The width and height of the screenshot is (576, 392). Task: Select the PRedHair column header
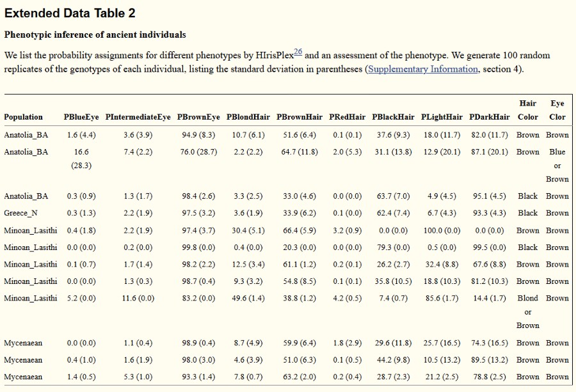point(348,117)
